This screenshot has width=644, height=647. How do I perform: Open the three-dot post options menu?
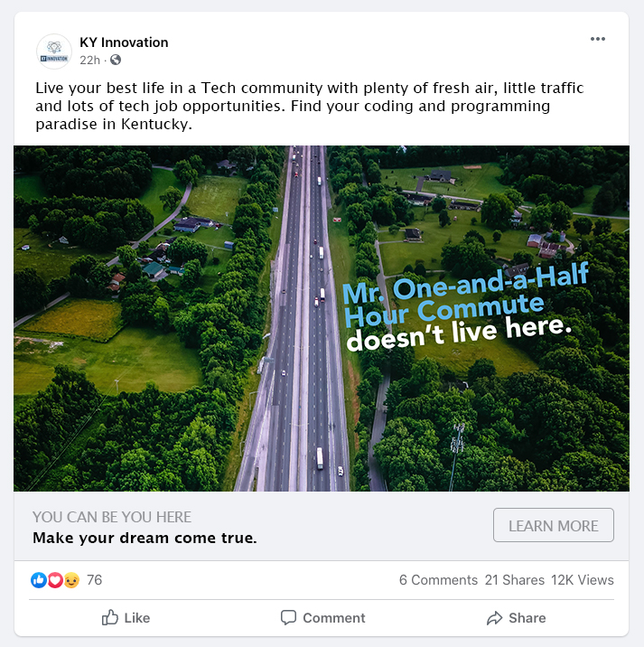(x=597, y=39)
